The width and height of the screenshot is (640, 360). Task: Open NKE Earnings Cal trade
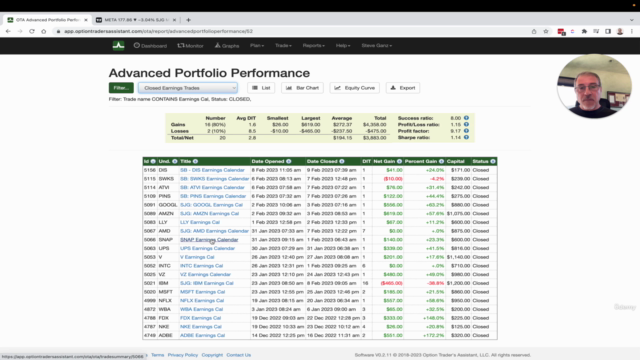point(201,327)
